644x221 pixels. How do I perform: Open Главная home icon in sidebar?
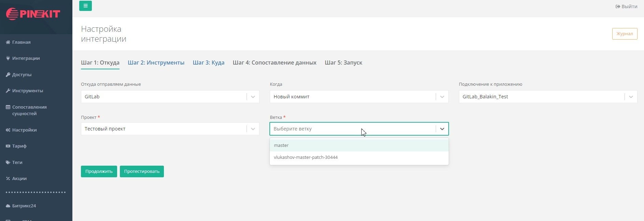pyautogui.click(x=8, y=42)
